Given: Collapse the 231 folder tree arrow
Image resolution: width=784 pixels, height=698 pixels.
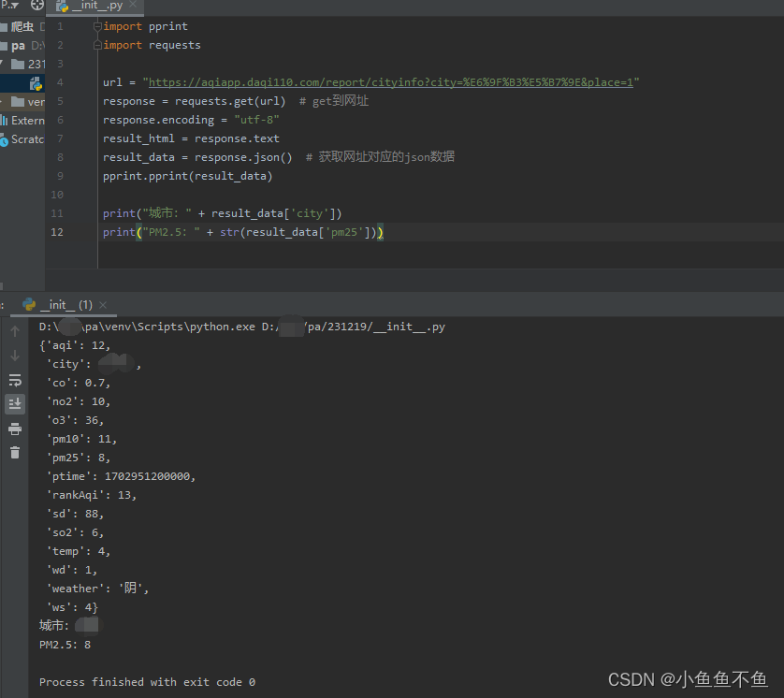Looking at the screenshot, I should point(2,64).
